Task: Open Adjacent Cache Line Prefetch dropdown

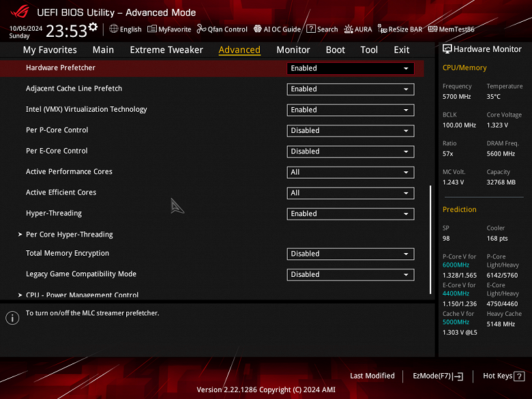Action: (x=351, y=89)
